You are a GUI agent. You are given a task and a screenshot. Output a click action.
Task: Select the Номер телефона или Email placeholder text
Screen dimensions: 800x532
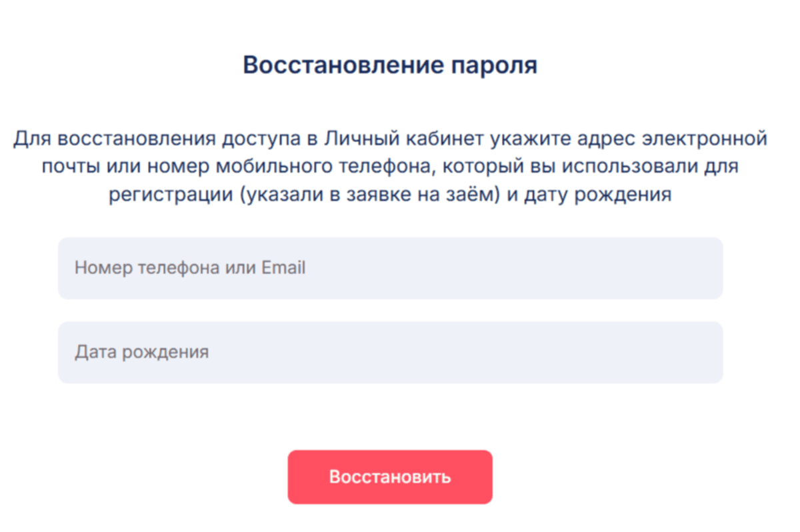pos(190,267)
